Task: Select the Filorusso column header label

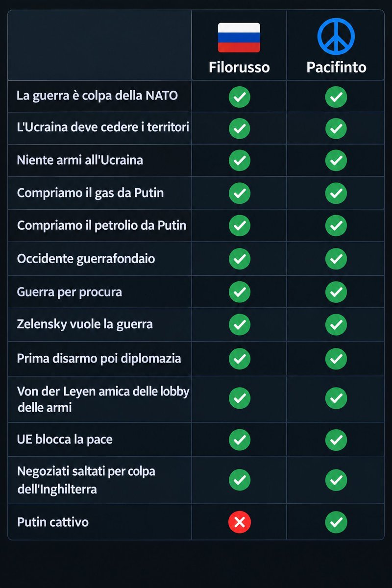Action: [x=239, y=67]
